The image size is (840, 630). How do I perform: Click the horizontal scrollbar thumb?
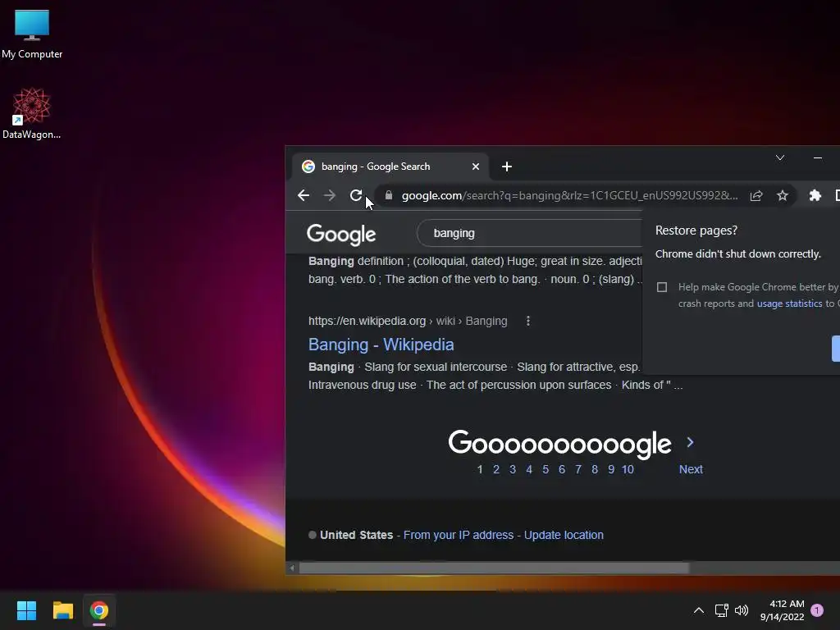click(493, 568)
